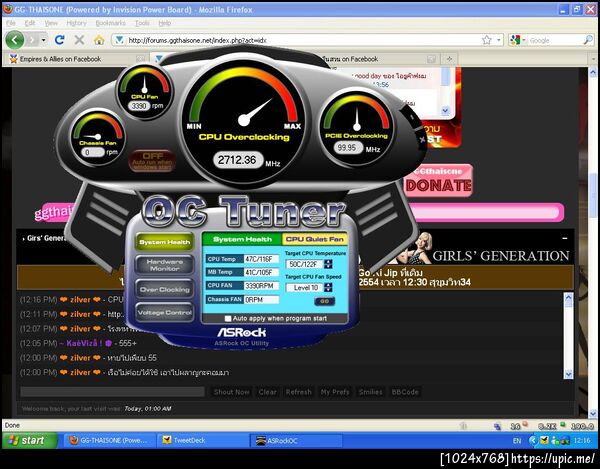The width and height of the screenshot is (600, 469).
Task: Open the Windows Start menu
Action: [30, 440]
